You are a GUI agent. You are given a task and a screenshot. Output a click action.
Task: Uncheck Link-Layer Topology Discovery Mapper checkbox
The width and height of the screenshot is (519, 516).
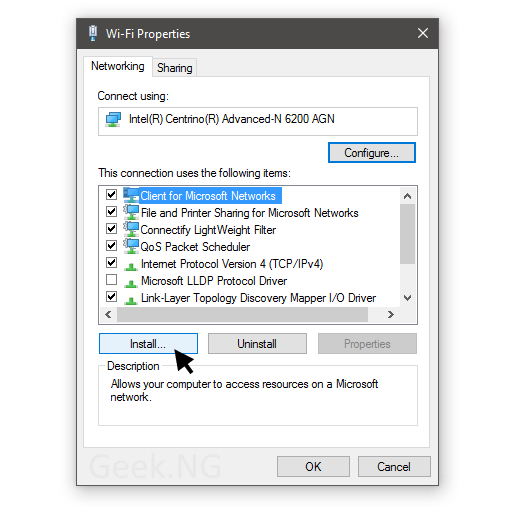coord(111,297)
